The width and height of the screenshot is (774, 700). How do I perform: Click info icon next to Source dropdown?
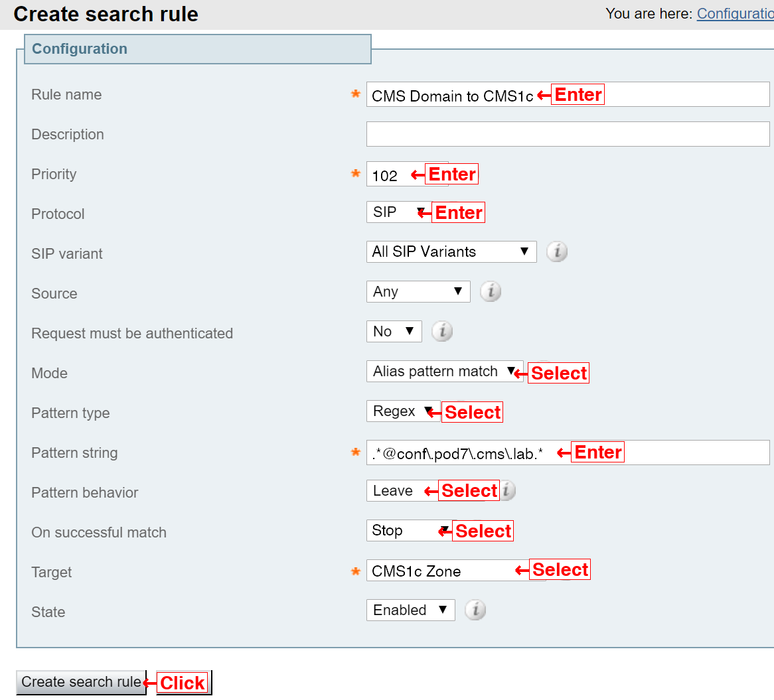[x=490, y=291]
